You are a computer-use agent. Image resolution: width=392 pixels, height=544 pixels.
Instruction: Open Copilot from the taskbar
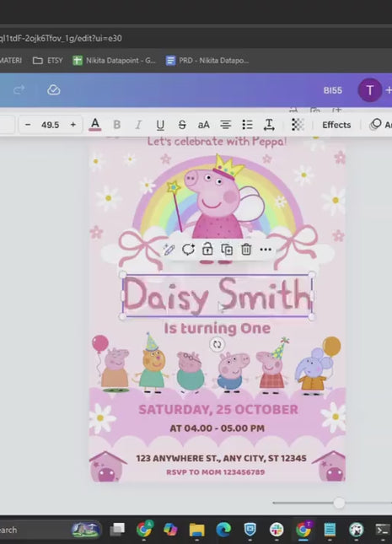[170, 530]
